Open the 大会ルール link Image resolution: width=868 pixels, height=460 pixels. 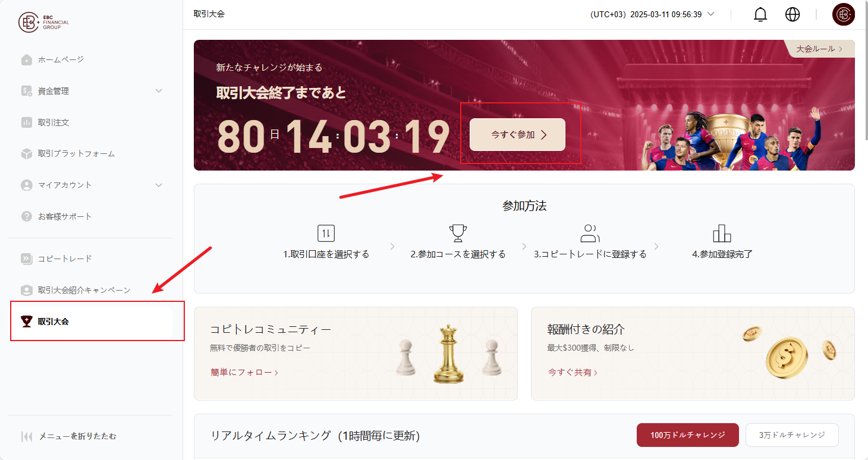(x=819, y=49)
